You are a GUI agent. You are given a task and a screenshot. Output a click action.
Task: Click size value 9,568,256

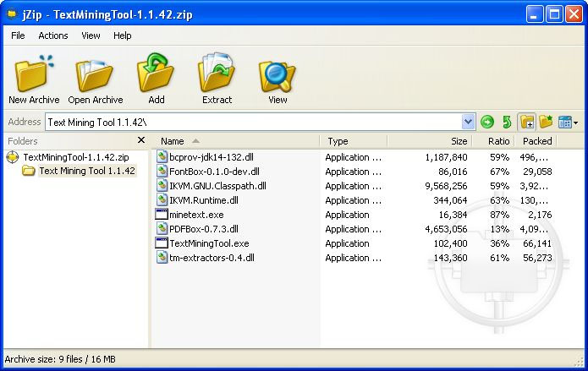(446, 186)
